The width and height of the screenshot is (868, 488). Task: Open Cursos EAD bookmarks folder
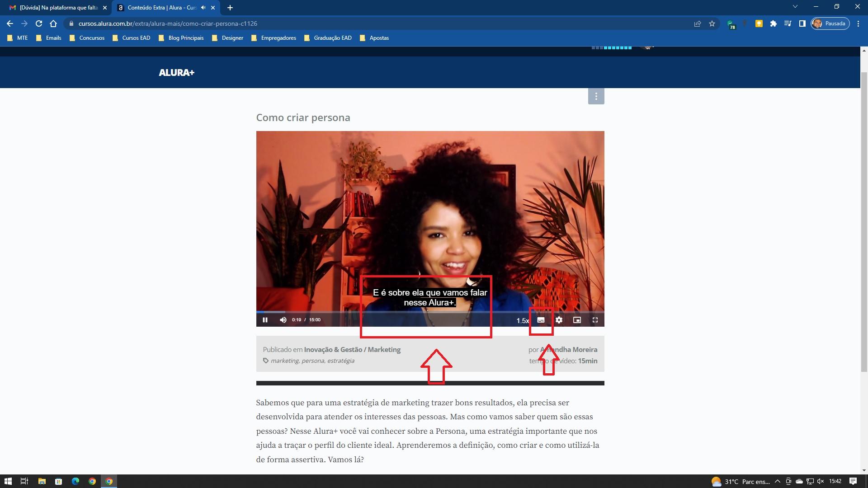pos(132,38)
